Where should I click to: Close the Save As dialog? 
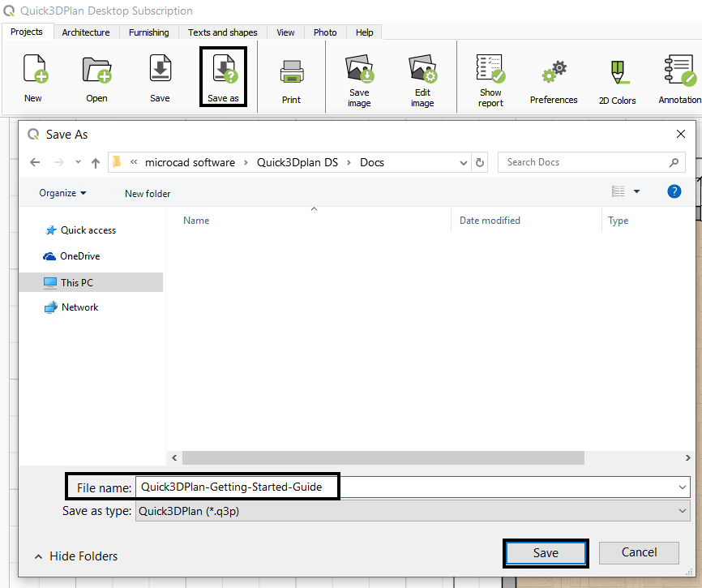coord(681,134)
